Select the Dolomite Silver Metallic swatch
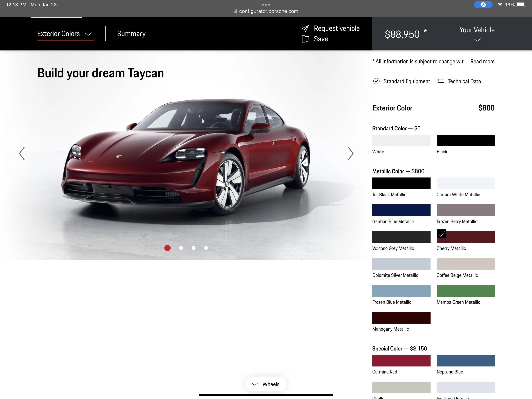Image resolution: width=532 pixels, height=399 pixels. pyautogui.click(x=401, y=264)
